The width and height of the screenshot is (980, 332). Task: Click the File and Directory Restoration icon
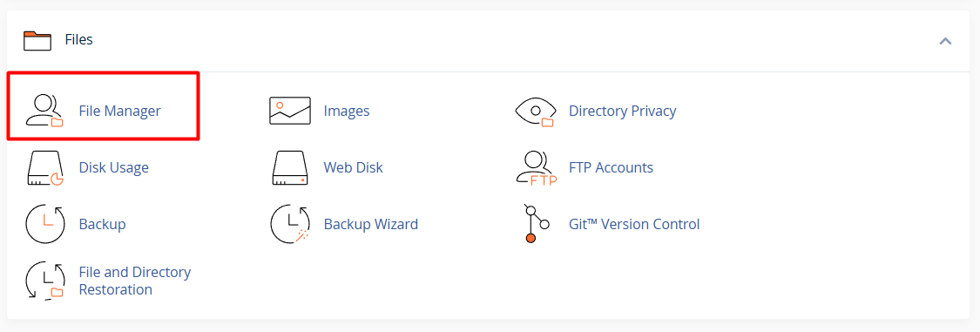click(45, 281)
